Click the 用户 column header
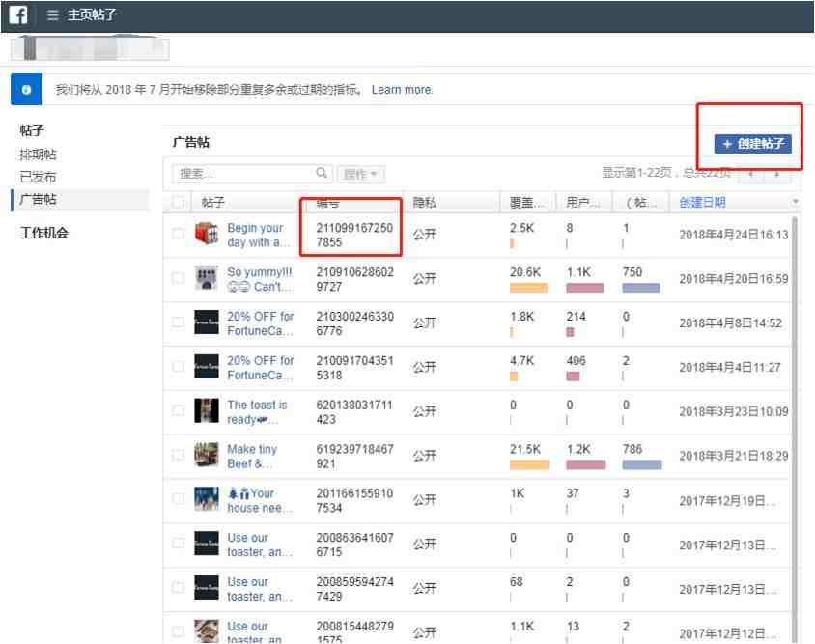The width and height of the screenshot is (815, 644). (582, 202)
